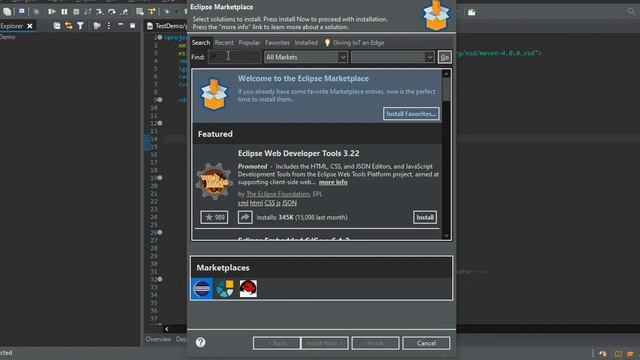
Task: Collapse fold marker at editor line 1
Action: coord(160,37)
